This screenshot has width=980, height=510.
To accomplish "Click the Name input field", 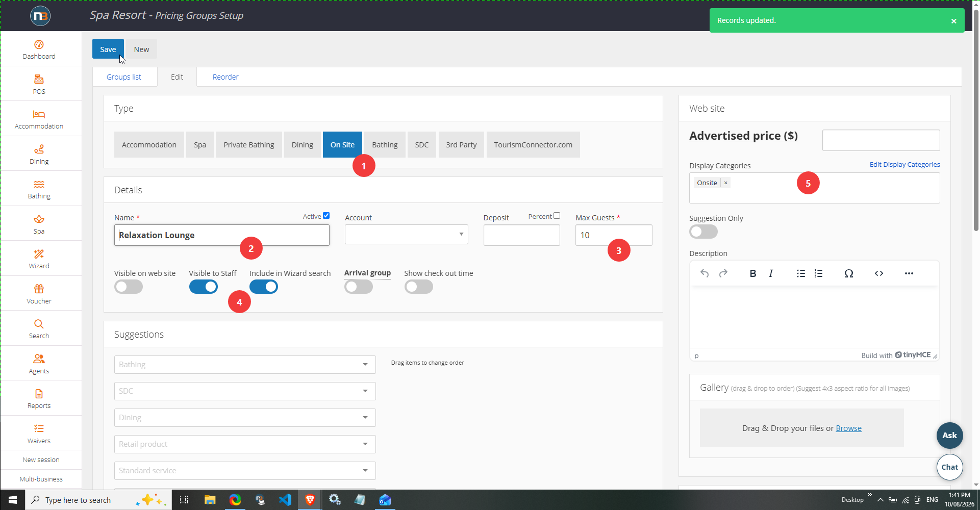I will pyautogui.click(x=222, y=235).
